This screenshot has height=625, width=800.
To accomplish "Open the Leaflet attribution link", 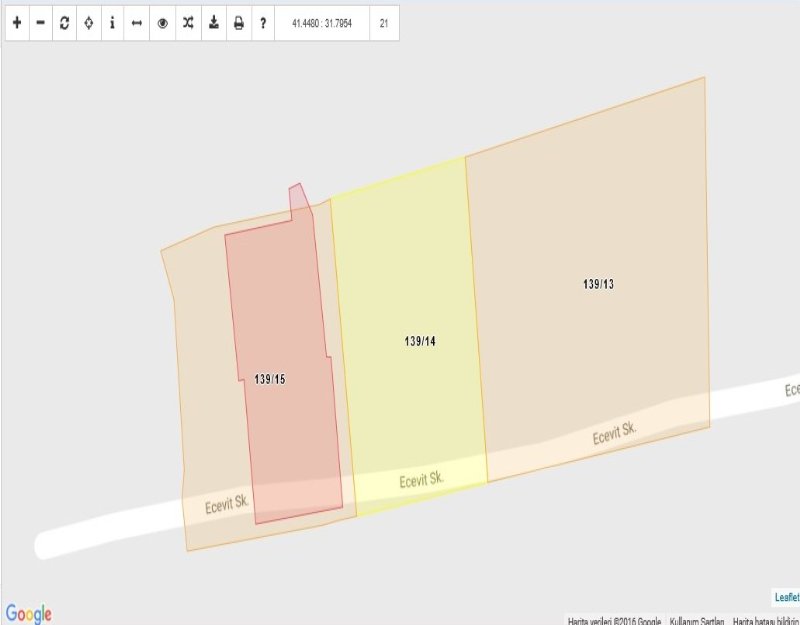I will click(787, 597).
